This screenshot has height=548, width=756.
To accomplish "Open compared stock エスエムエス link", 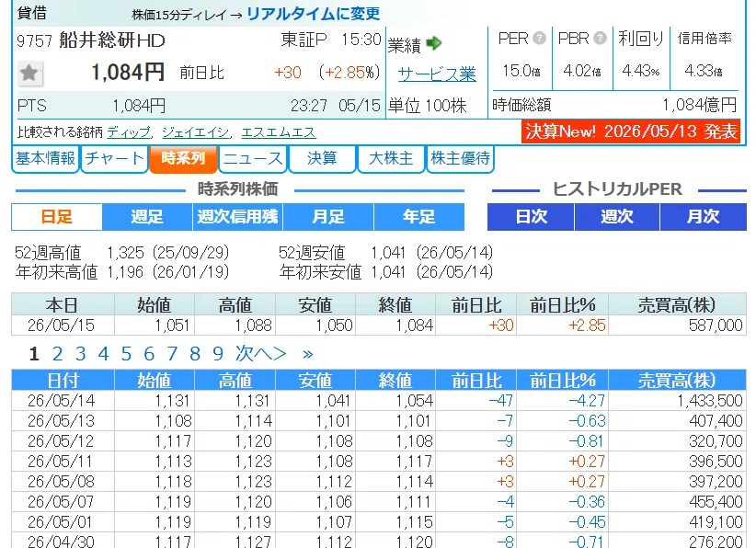I will (279, 132).
